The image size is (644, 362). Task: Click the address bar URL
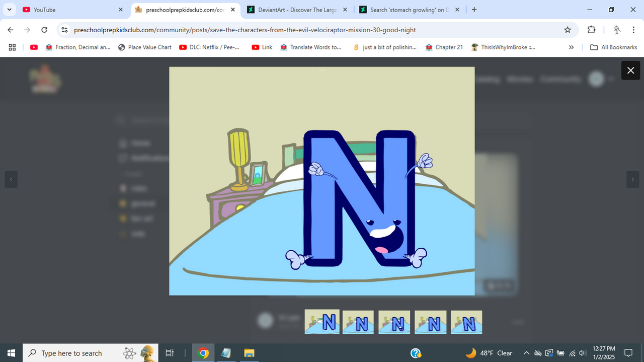click(245, 30)
